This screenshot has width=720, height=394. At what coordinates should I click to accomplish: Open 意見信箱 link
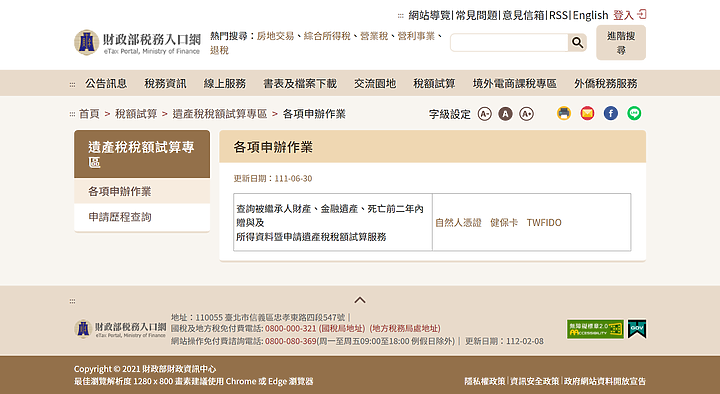click(523, 15)
